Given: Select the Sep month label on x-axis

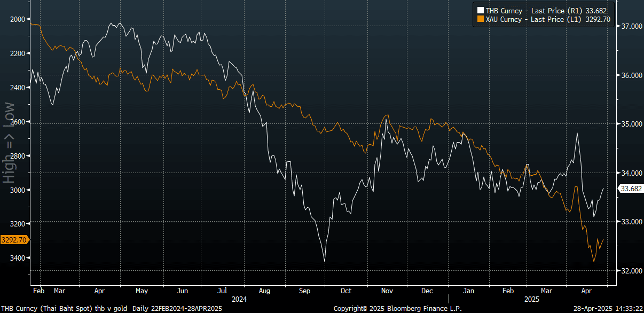Looking at the screenshot, I should tap(304, 291).
